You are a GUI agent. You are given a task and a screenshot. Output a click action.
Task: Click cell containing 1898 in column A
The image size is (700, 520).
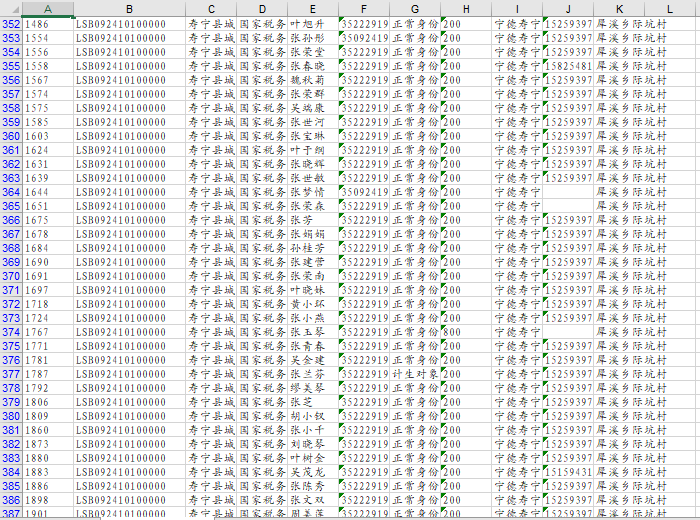click(48, 500)
